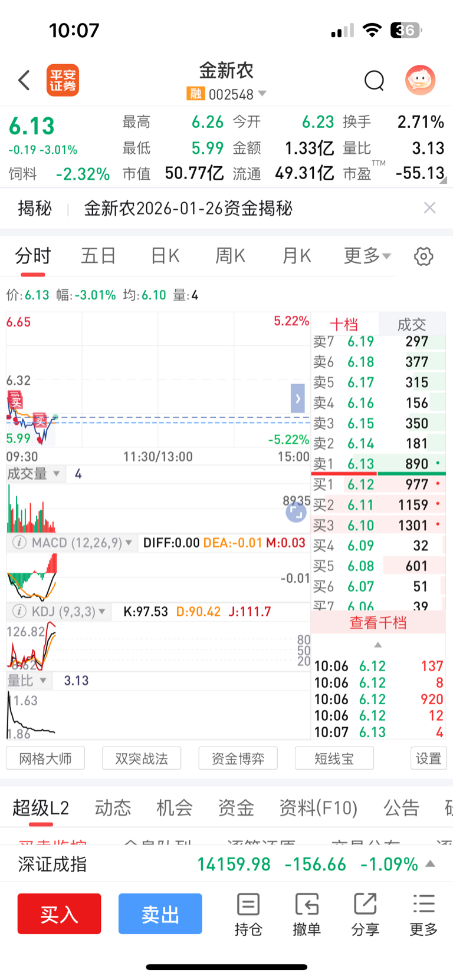Tap the back arrow icon

tap(24, 80)
